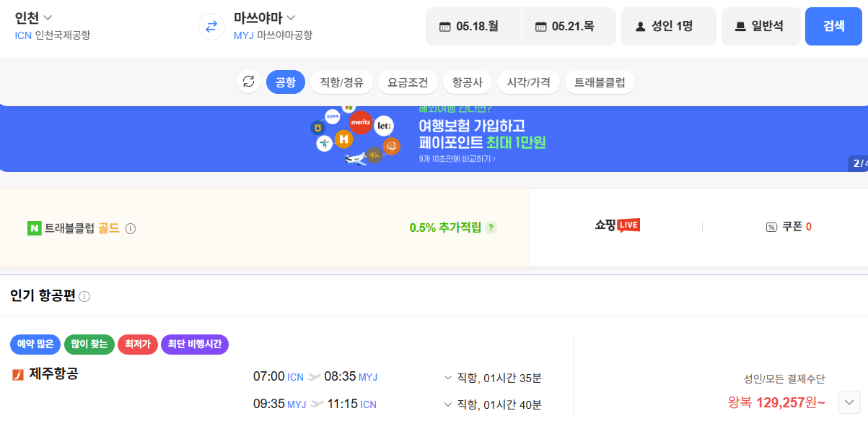Open the 항공사 filter menu
Image resolution: width=868 pixels, height=437 pixels.
pyautogui.click(x=468, y=82)
